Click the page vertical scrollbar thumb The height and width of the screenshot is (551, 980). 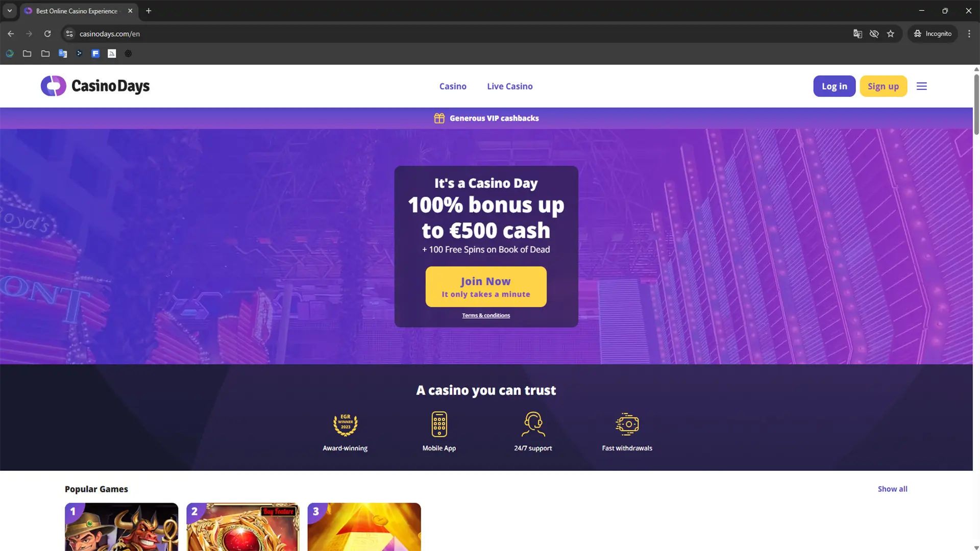coord(976,105)
